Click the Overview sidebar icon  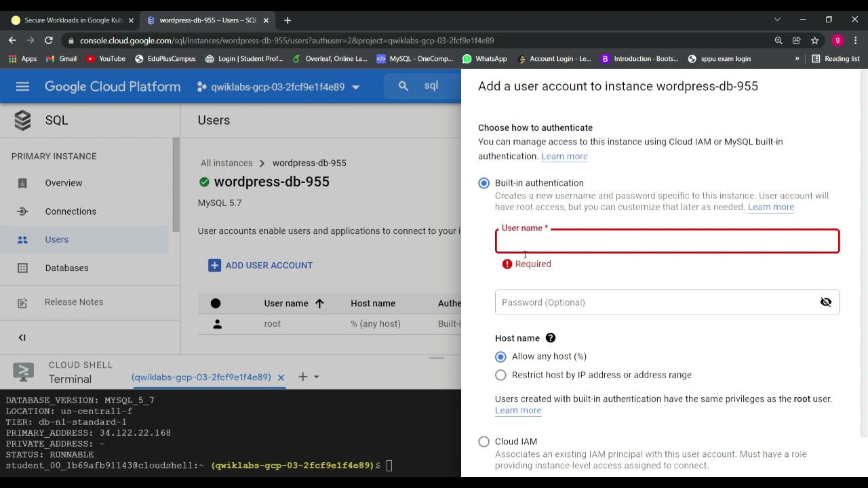22,183
